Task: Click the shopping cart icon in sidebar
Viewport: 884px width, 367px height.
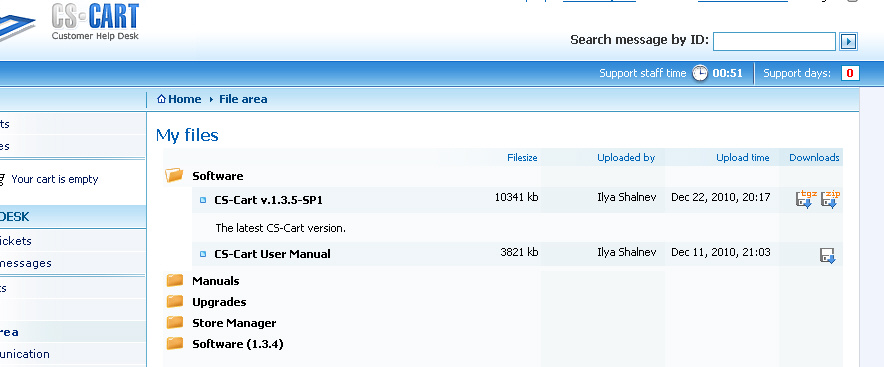Action: coord(3,179)
